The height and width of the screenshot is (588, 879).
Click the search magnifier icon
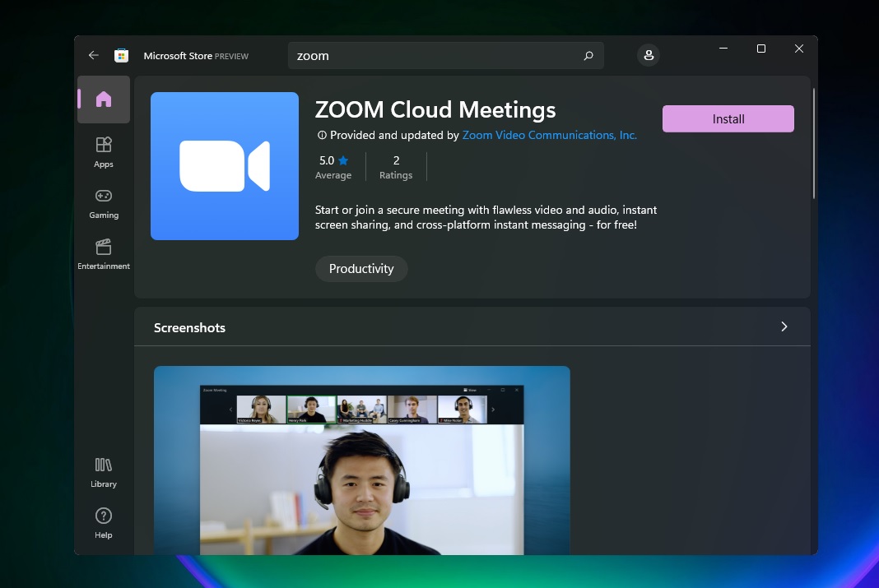pyautogui.click(x=588, y=55)
